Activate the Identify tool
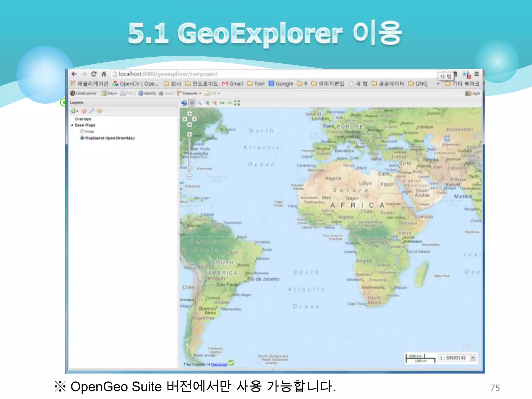Viewport: 532px width, 399px height. pos(147,93)
